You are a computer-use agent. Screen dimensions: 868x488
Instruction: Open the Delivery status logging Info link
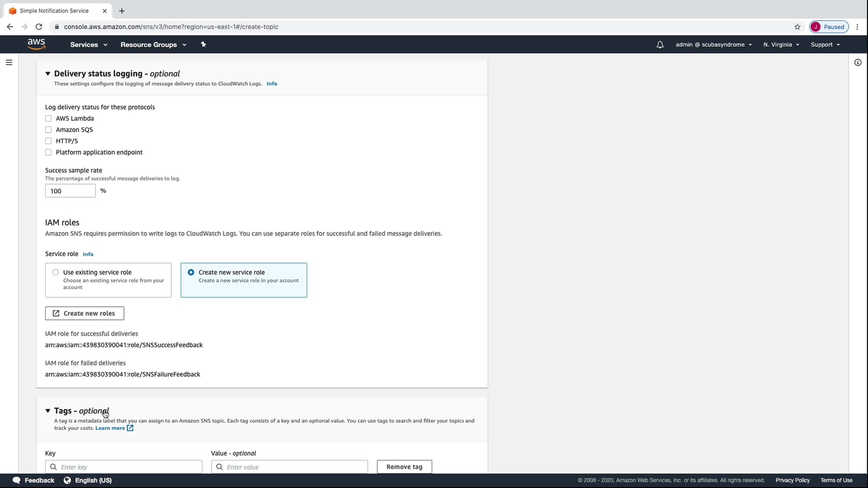tap(272, 84)
